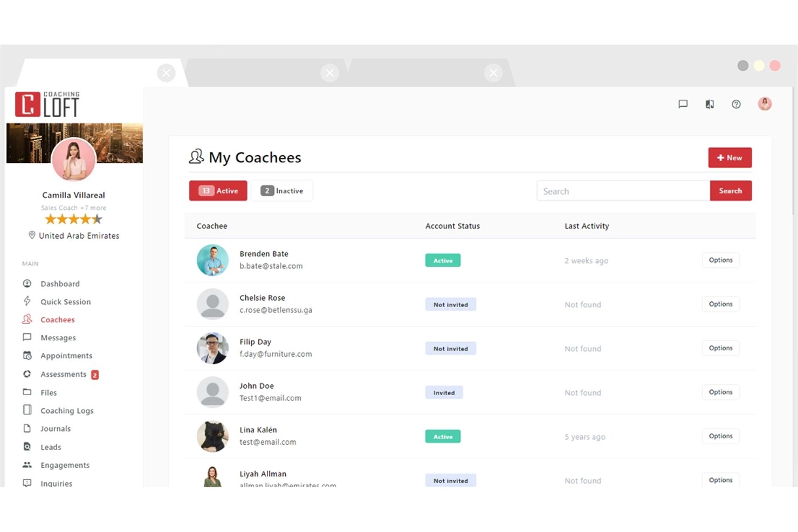Click Brenden Bate's profile photo
Screen dimensions: 798x532
[212, 260]
